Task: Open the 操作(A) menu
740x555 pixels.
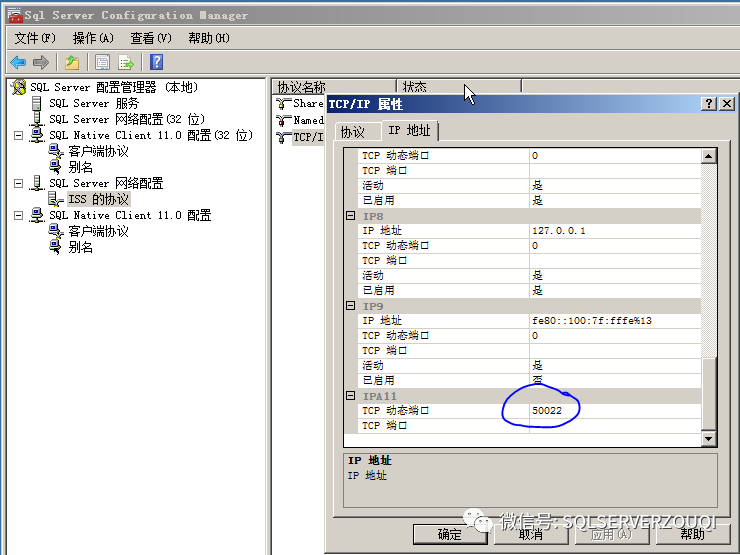Action: click(x=93, y=38)
